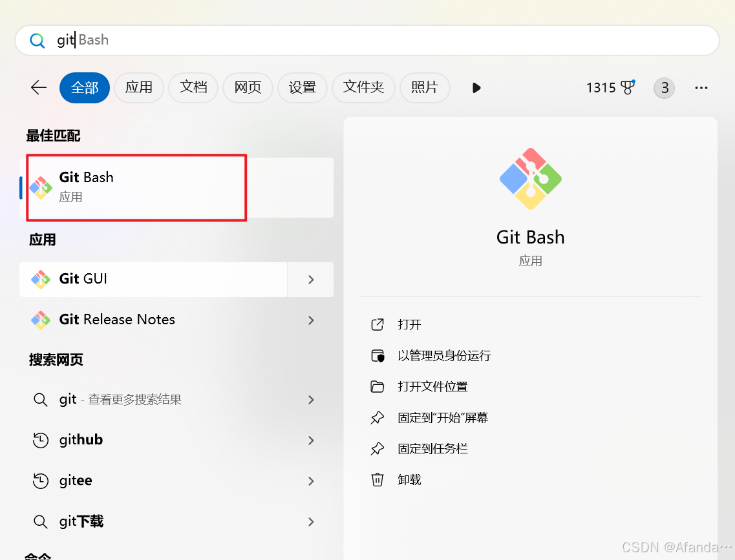Click the search magnifier icon in search box
This screenshot has width=735, height=560.
(37, 41)
